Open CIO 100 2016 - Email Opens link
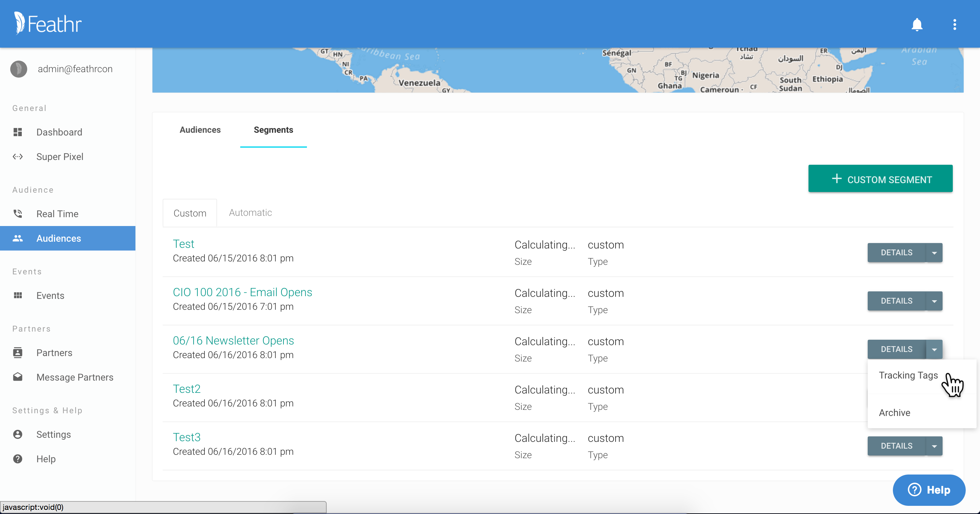The image size is (980, 514). pos(242,292)
